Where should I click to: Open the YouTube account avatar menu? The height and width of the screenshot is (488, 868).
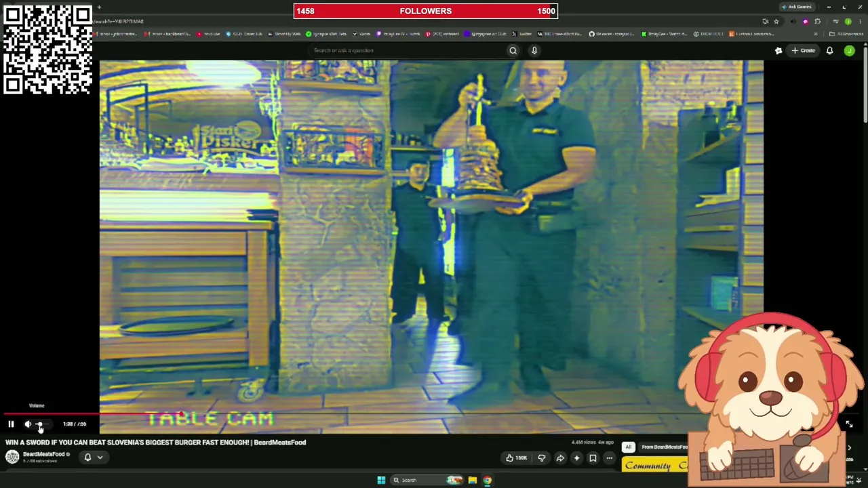pyautogui.click(x=849, y=50)
